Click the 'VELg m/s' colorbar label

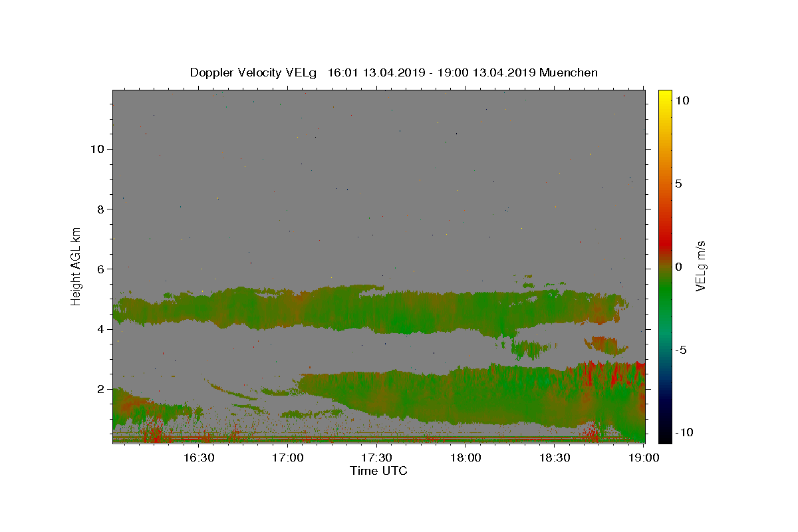tap(700, 266)
